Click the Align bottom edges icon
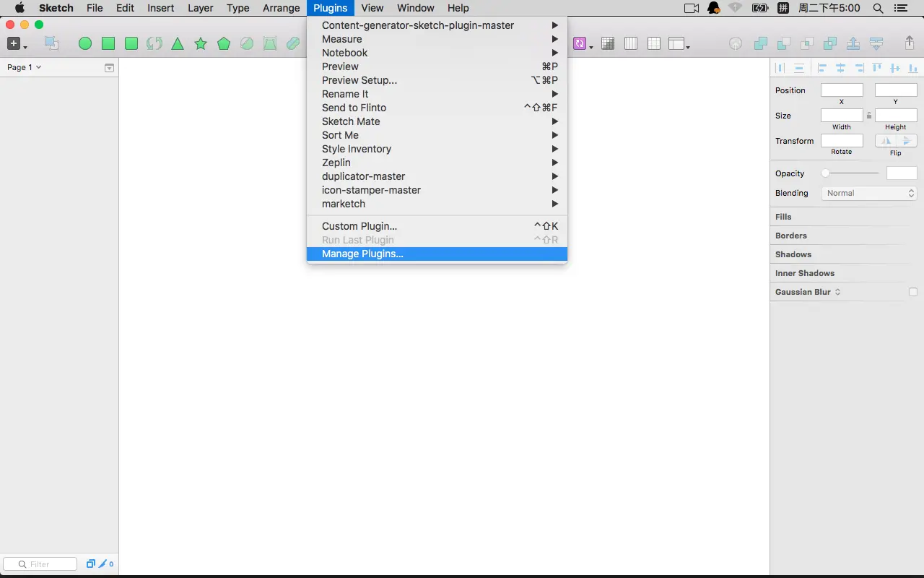The image size is (924, 578). pos(913,68)
